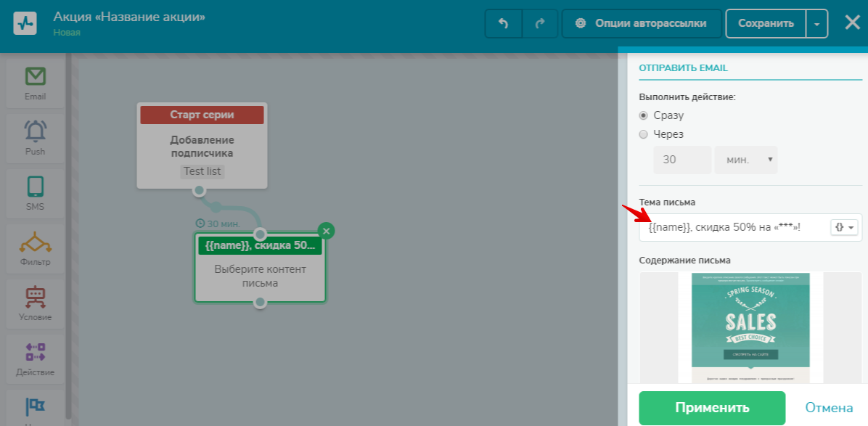
Task: Click Добавление подписчика text
Action: 202,147
